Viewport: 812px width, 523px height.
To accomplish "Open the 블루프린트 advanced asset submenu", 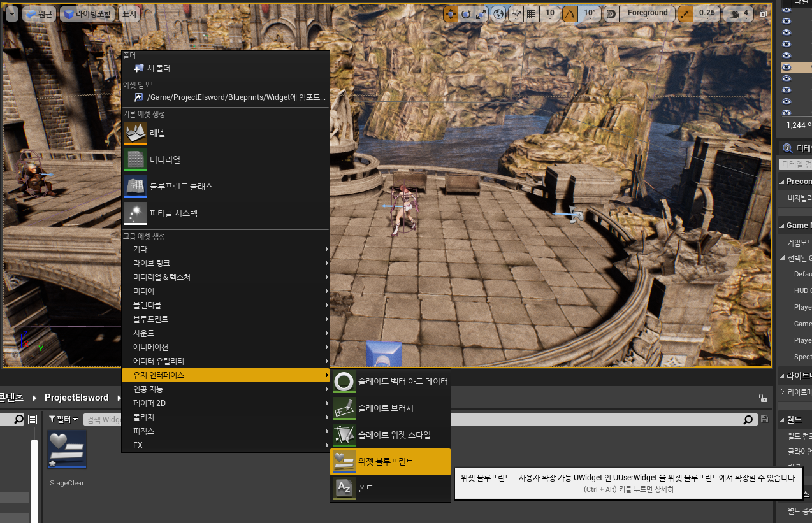I will (x=226, y=319).
